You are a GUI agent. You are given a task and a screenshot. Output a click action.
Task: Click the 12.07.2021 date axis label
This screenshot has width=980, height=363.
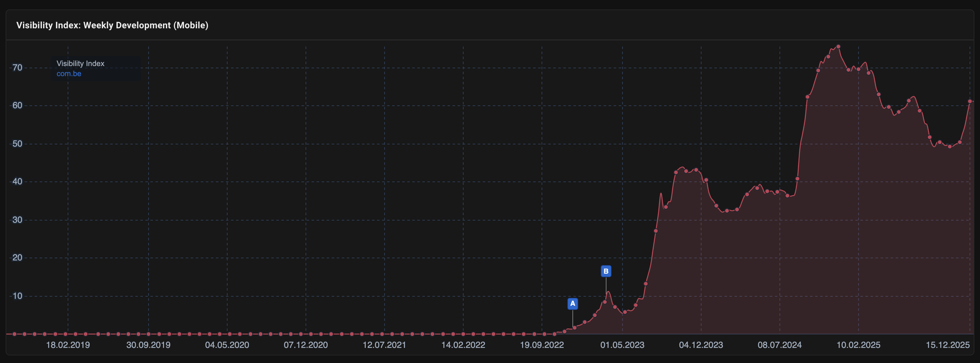click(x=384, y=345)
